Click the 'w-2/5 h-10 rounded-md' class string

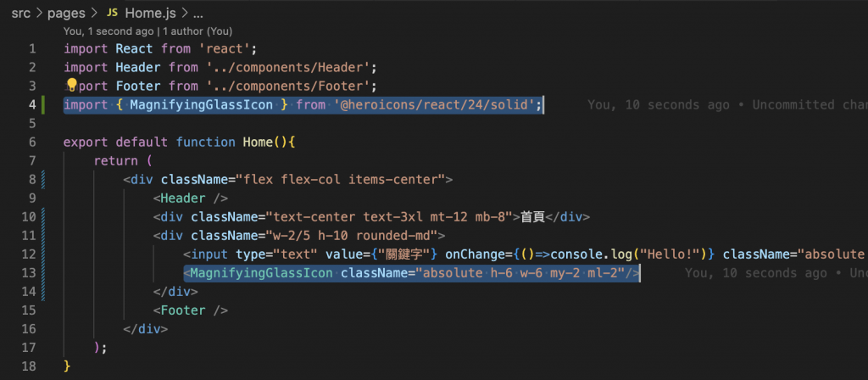(352, 235)
